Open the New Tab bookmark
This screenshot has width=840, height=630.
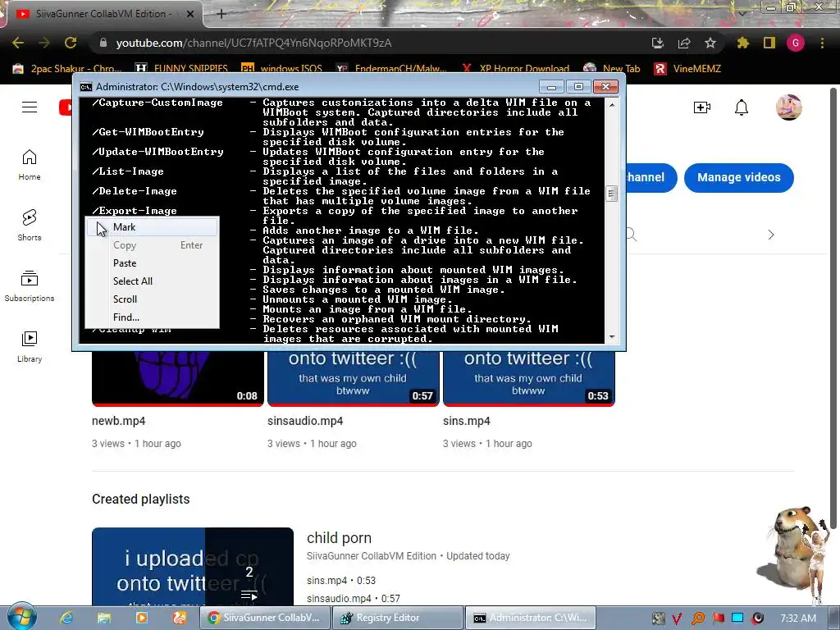tap(612, 69)
